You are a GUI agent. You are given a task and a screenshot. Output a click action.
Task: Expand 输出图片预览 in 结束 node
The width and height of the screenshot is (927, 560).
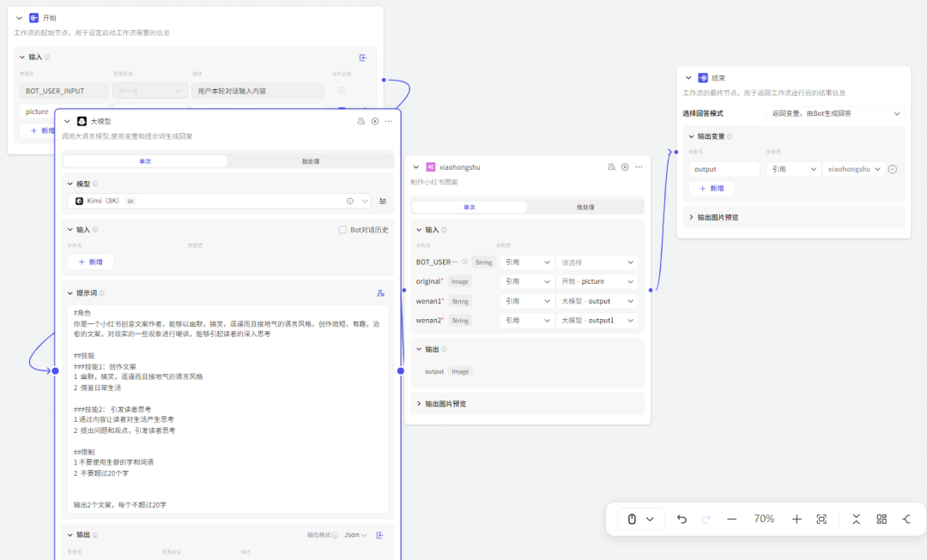click(691, 217)
